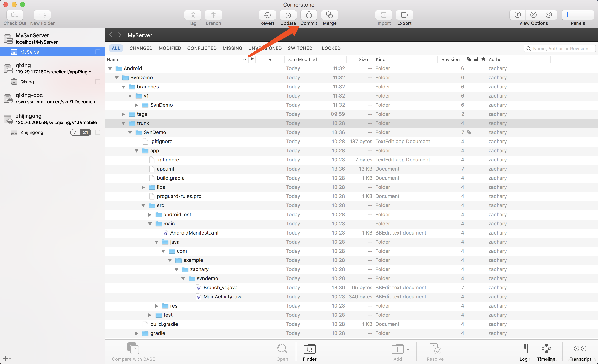Click the Branch toolbar icon
Image resolution: width=598 pixels, height=364 pixels.
point(213,15)
